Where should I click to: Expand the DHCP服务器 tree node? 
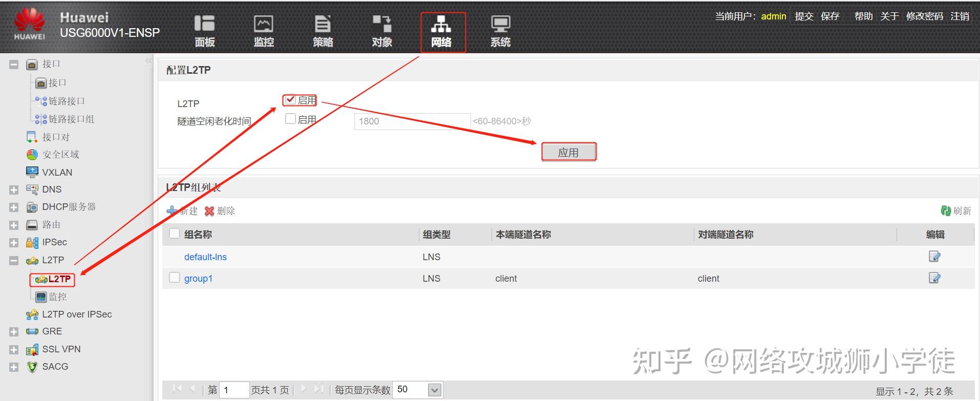click(x=14, y=207)
